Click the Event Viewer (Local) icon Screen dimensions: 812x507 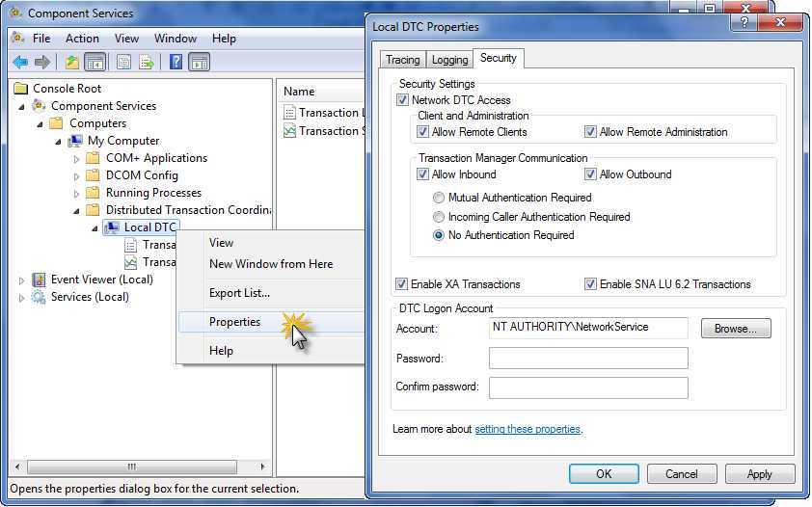pyautogui.click(x=39, y=280)
